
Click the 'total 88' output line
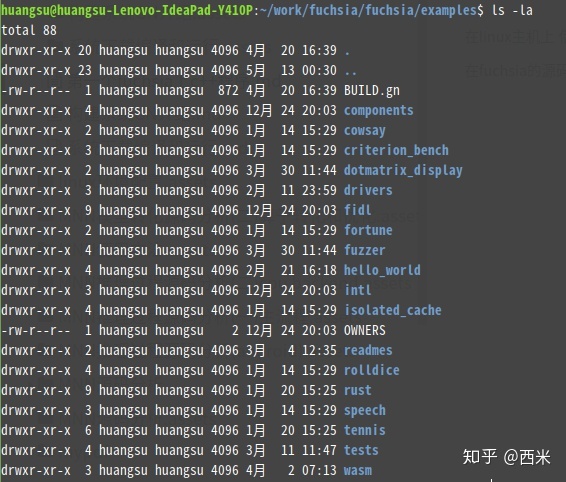[29, 30]
